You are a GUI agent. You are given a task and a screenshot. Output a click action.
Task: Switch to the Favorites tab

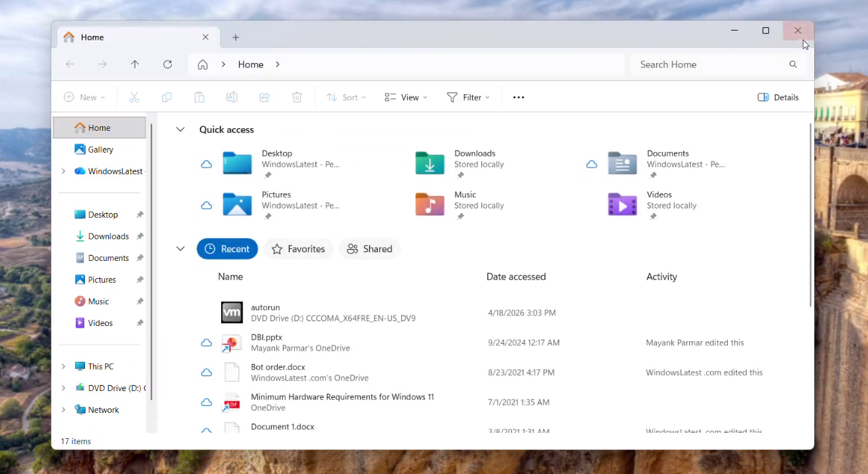298,249
